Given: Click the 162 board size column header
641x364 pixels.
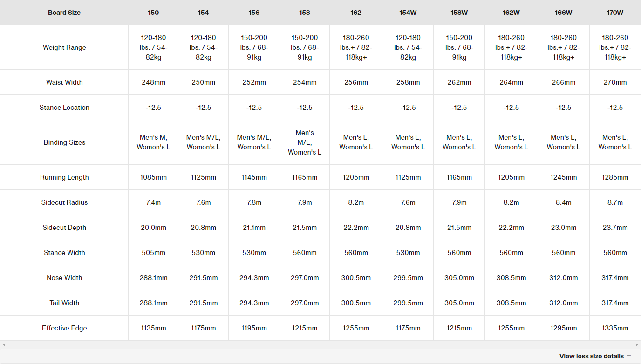Looking at the screenshot, I should [356, 13].
